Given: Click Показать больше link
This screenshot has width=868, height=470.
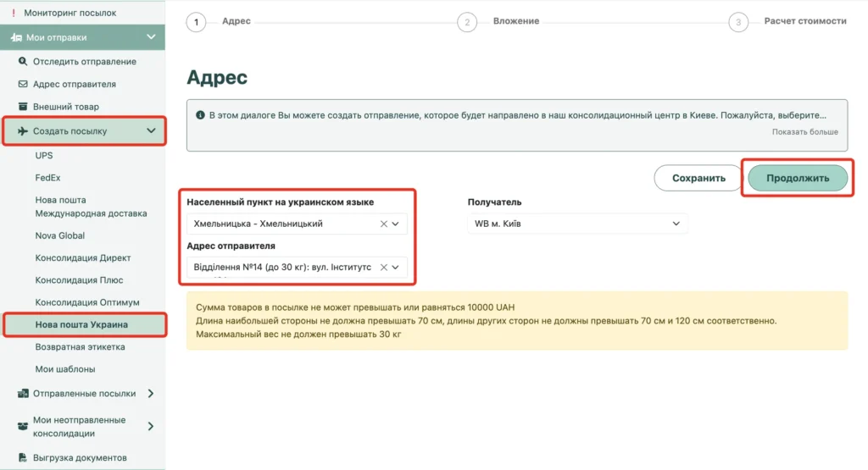Looking at the screenshot, I should 805,132.
